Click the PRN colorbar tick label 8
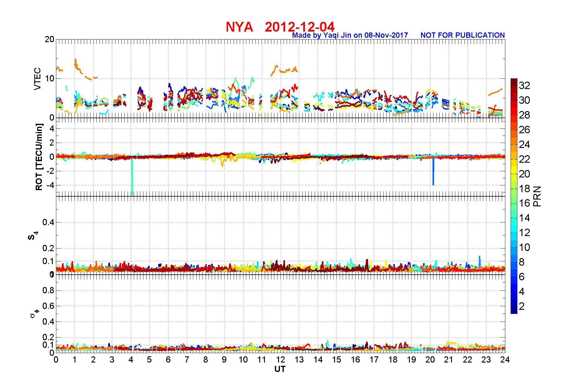561x392 pixels. click(522, 262)
